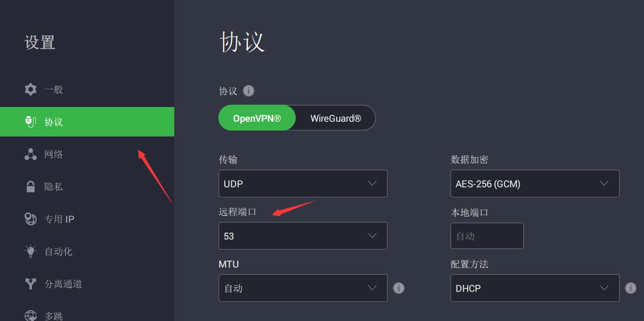This screenshot has width=644, height=321.
Task: Open the MTU 自动 dropdown
Action: [x=303, y=288]
